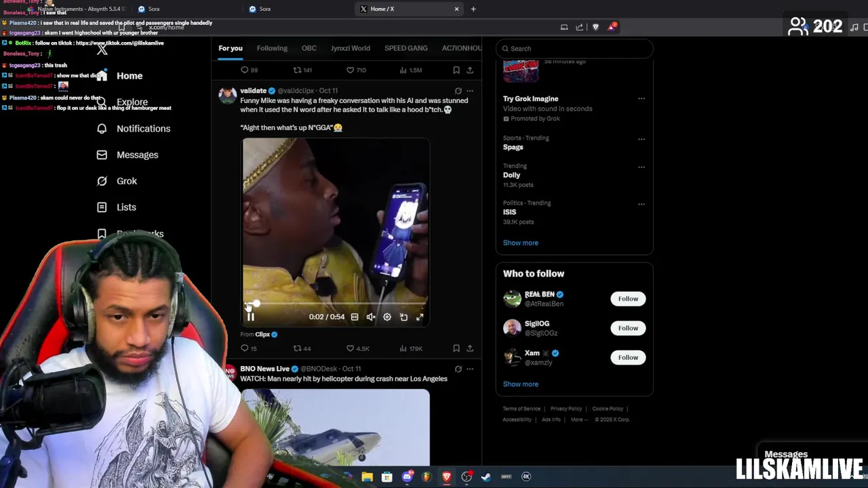868x488 pixels.
Task: Seek on the video progress bar
Action: point(336,304)
